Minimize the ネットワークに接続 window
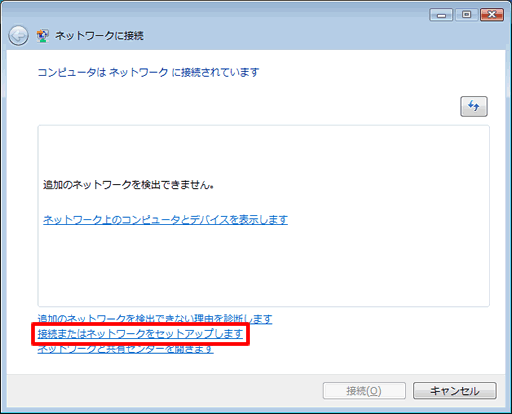The width and height of the screenshot is (512, 414). pos(441,15)
